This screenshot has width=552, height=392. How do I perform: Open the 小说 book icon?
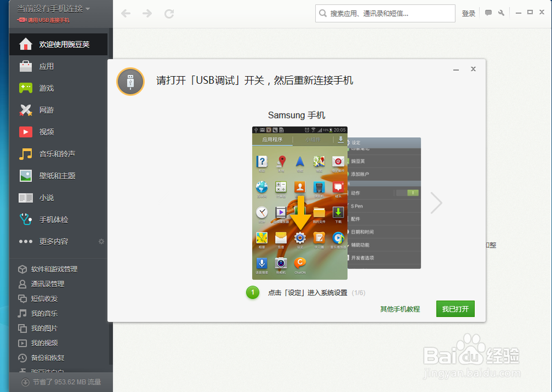click(26, 197)
